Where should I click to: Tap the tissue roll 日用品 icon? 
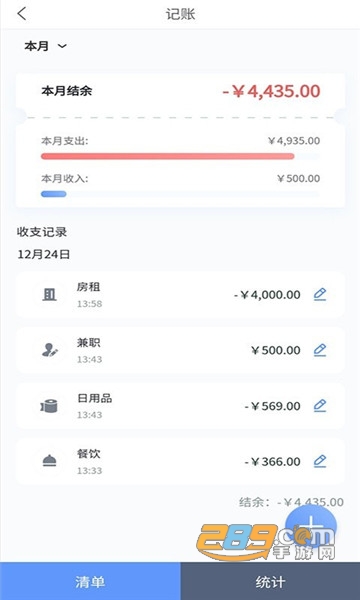tap(49, 406)
